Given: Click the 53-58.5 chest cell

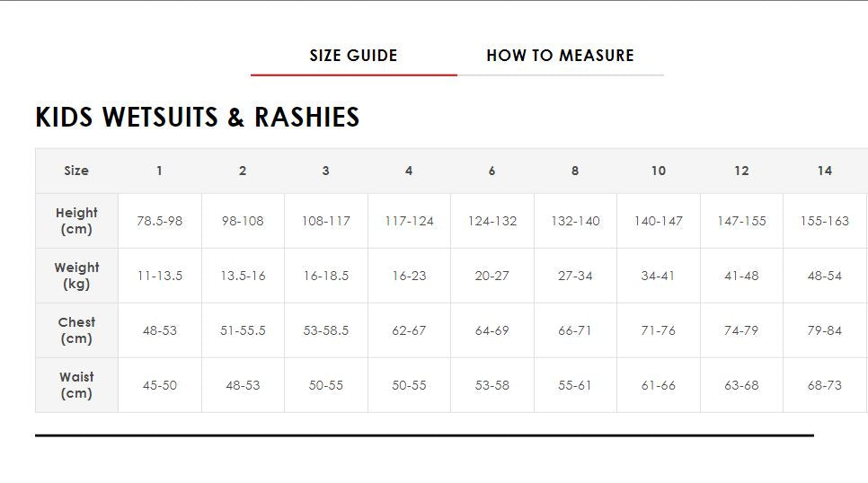Looking at the screenshot, I should point(325,330).
